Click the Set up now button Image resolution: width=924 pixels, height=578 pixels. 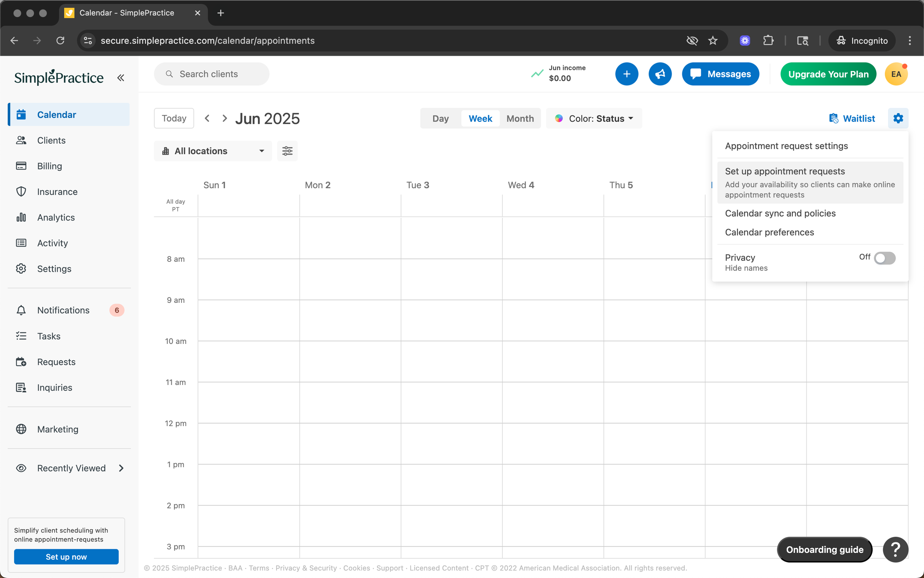tap(66, 557)
